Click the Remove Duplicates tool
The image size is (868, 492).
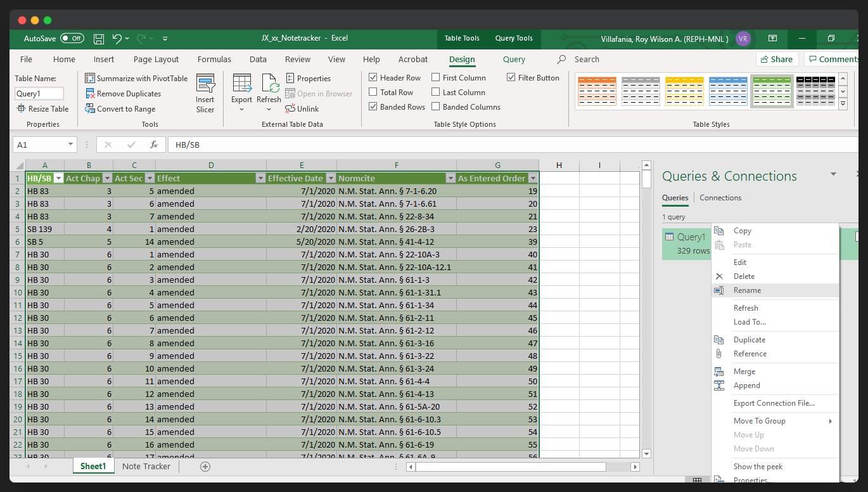[123, 94]
